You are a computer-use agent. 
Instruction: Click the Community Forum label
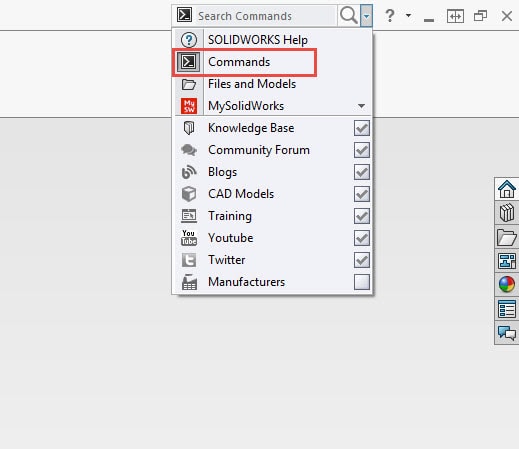tap(259, 150)
